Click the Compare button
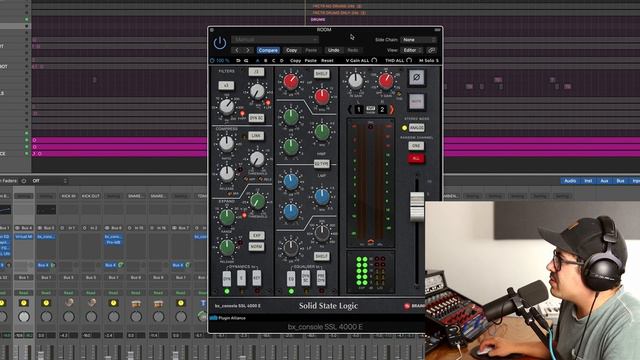Screen dimensions: 640x360 point(268,50)
